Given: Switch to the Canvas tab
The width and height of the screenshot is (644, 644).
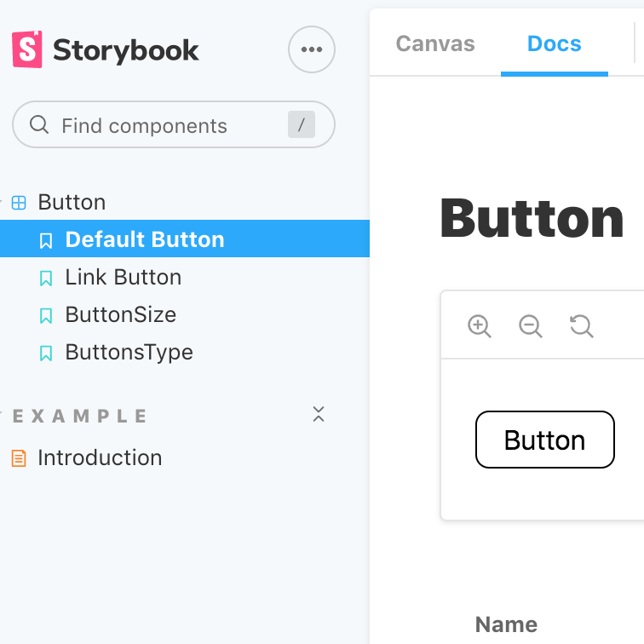Looking at the screenshot, I should click(x=435, y=43).
